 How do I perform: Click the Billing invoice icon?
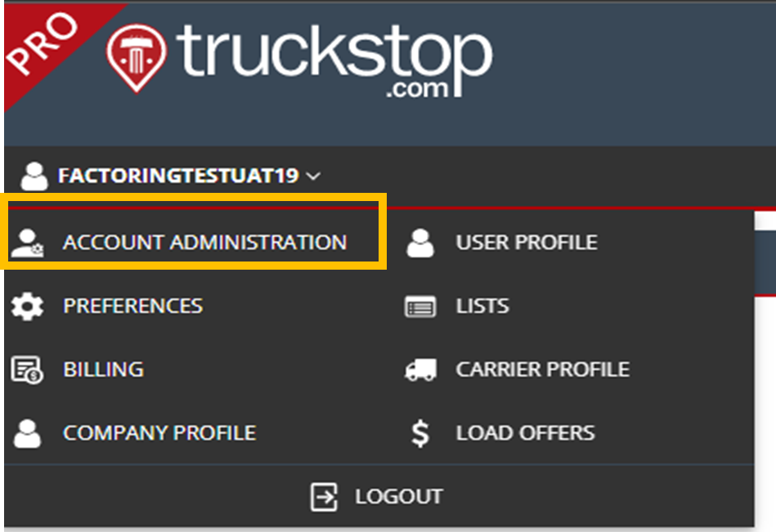coord(26,369)
